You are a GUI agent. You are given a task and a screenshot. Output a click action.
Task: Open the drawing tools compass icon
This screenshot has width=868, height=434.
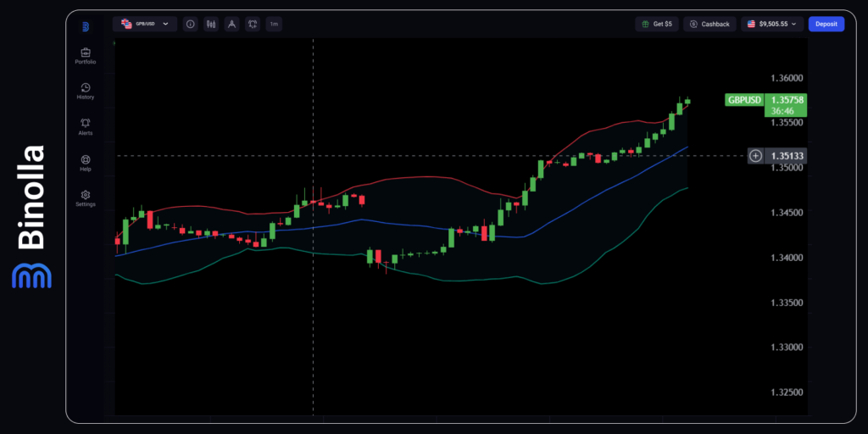point(232,24)
